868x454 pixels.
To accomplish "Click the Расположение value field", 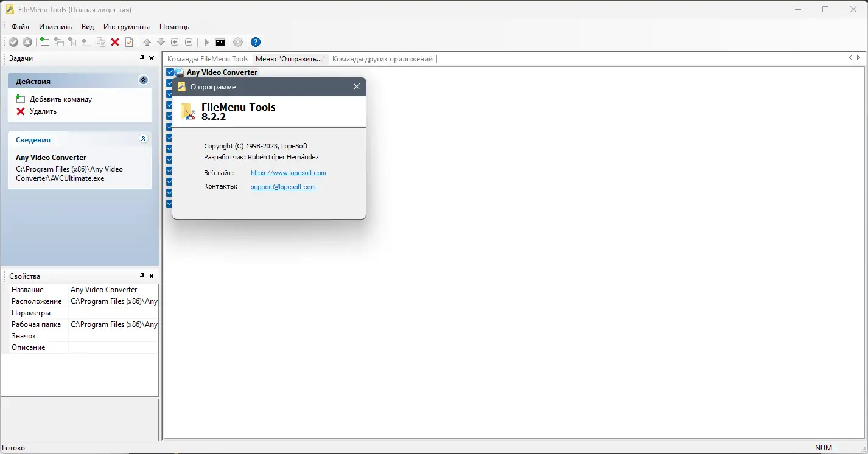I will tap(114, 301).
